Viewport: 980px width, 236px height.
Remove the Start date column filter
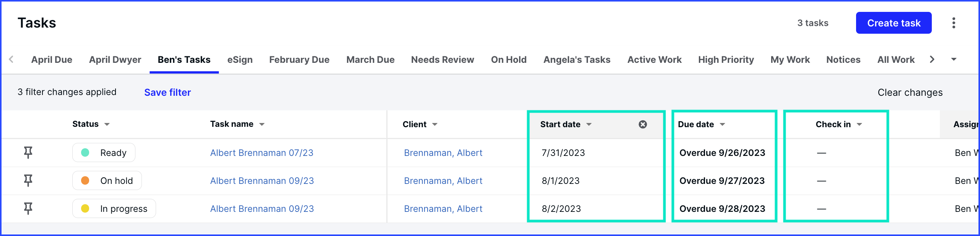click(x=643, y=124)
